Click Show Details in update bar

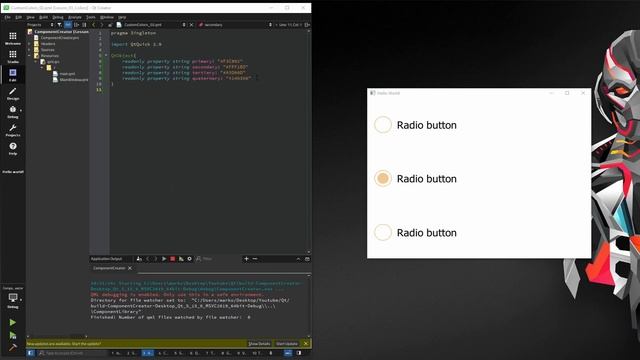coord(259,344)
